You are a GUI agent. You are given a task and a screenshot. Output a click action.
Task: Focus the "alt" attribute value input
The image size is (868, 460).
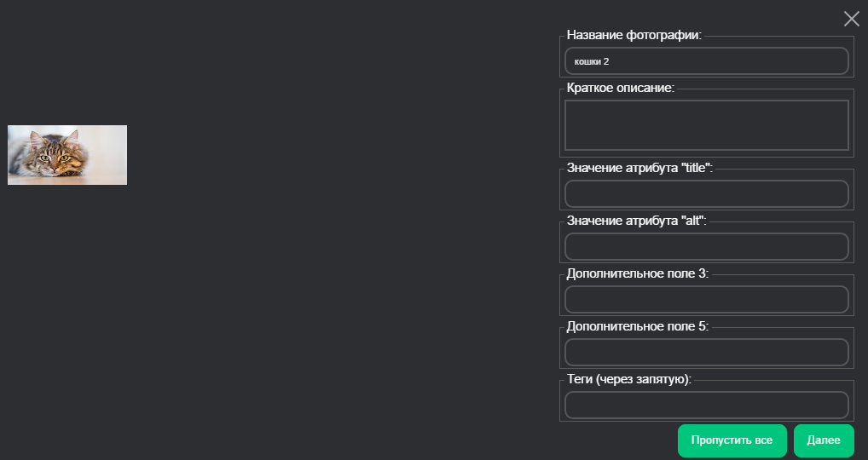point(707,246)
